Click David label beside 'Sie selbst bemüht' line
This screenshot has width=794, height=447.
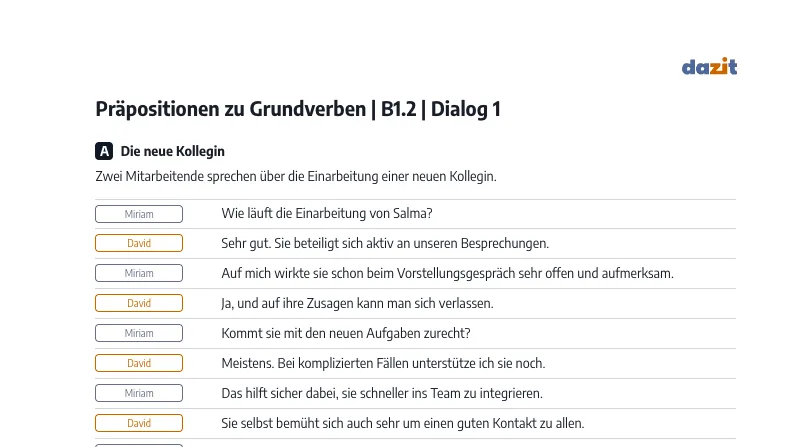click(139, 423)
